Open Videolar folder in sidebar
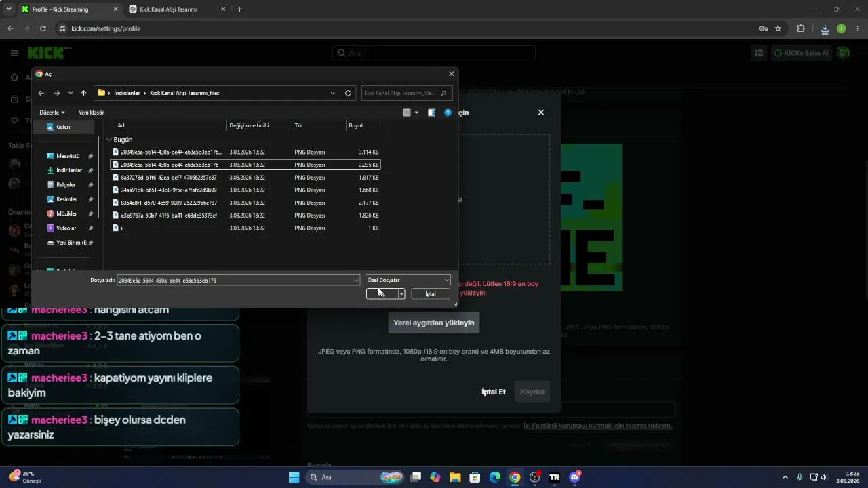The height and width of the screenshot is (488, 868). coord(66,228)
